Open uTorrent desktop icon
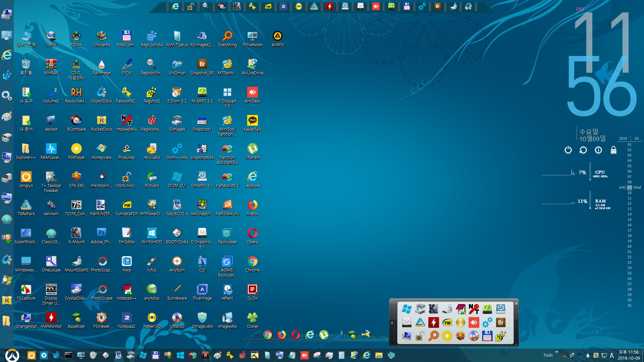The width and height of the screenshot is (644, 362). tap(252, 151)
